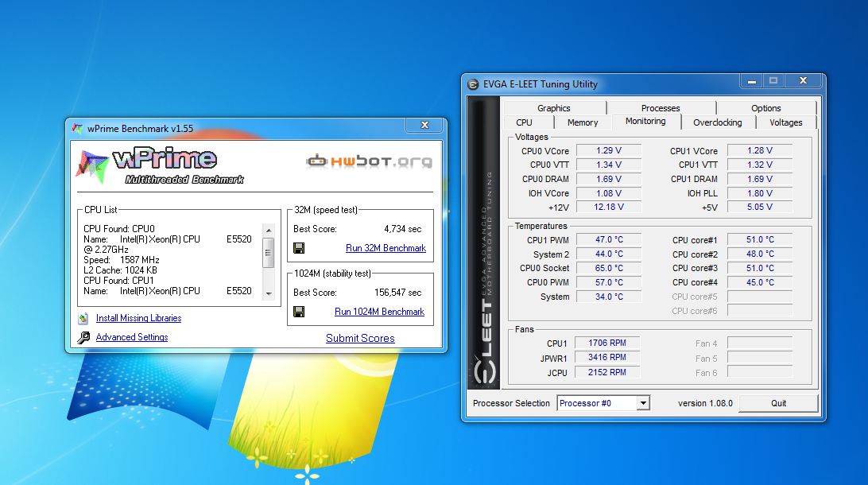The image size is (868, 485).
Task: Click CPU List scrollbar up arrow
Action: click(x=269, y=230)
